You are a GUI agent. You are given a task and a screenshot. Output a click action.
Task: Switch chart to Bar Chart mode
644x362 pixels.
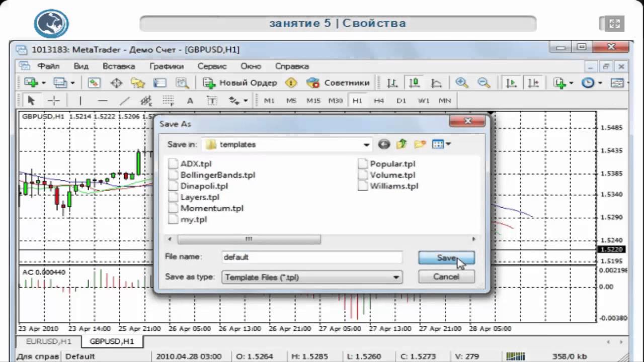click(392, 83)
